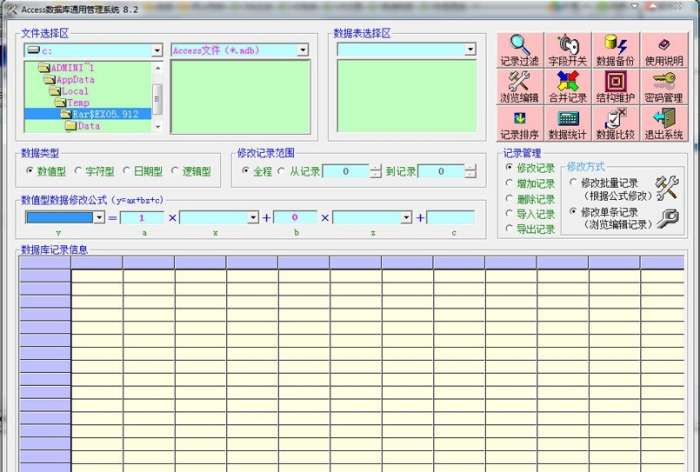Open 结构维护 structure maintenance
The image size is (700, 472).
pyautogui.click(x=614, y=87)
